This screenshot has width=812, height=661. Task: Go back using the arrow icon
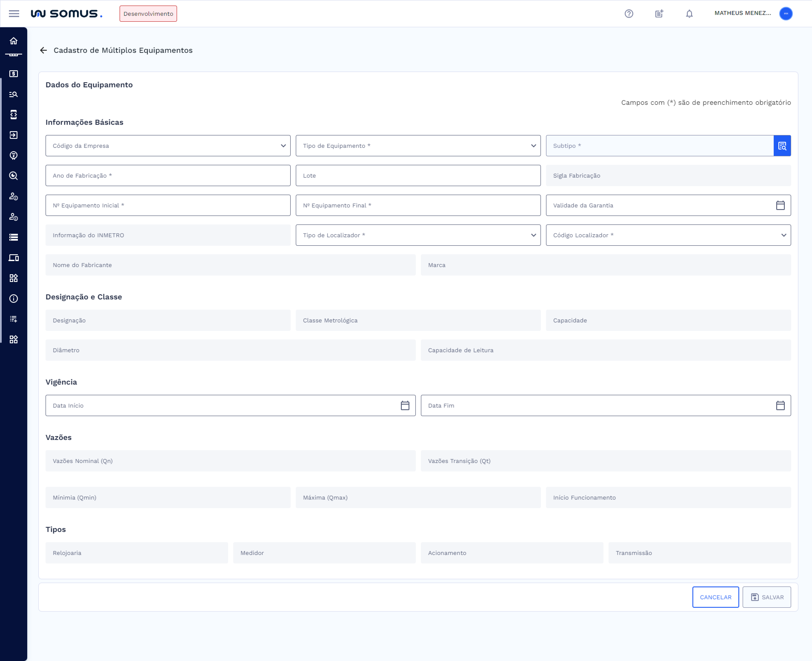pos(43,50)
